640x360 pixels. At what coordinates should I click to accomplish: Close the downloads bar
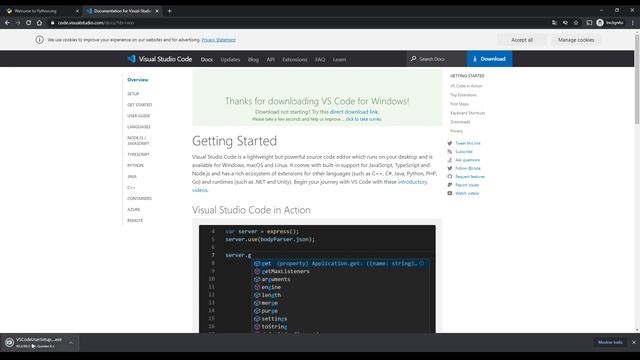click(633, 342)
